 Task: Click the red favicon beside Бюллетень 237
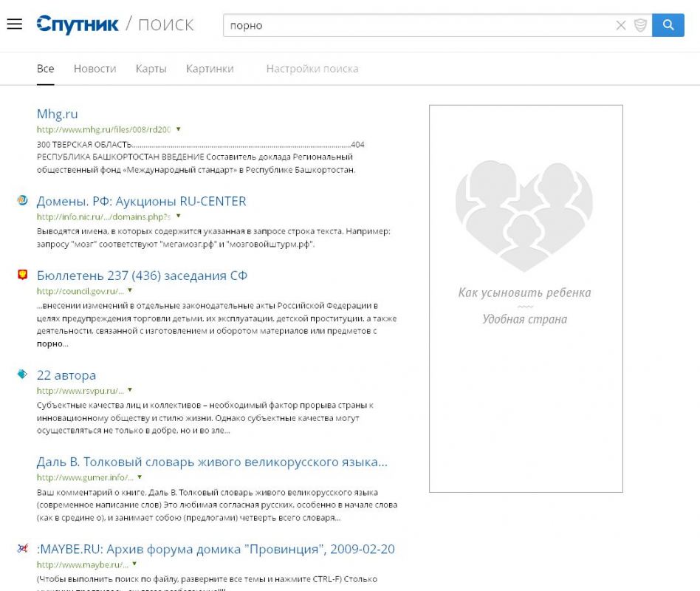(x=22, y=275)
